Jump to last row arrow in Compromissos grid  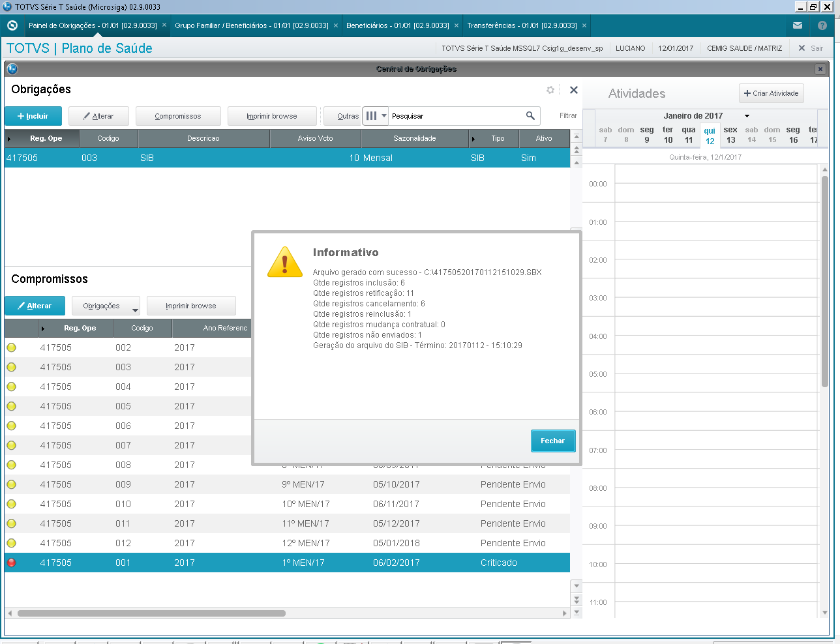(576, 611)
